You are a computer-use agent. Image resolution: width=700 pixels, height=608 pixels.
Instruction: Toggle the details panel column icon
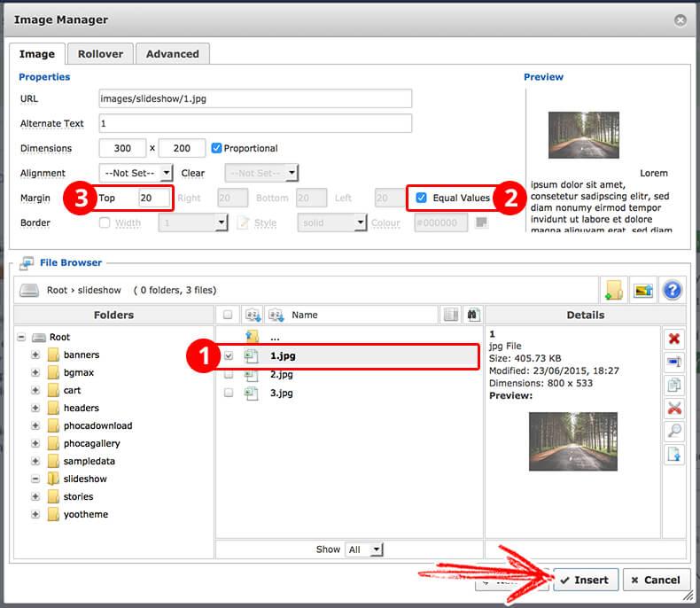tap(451, 315)
